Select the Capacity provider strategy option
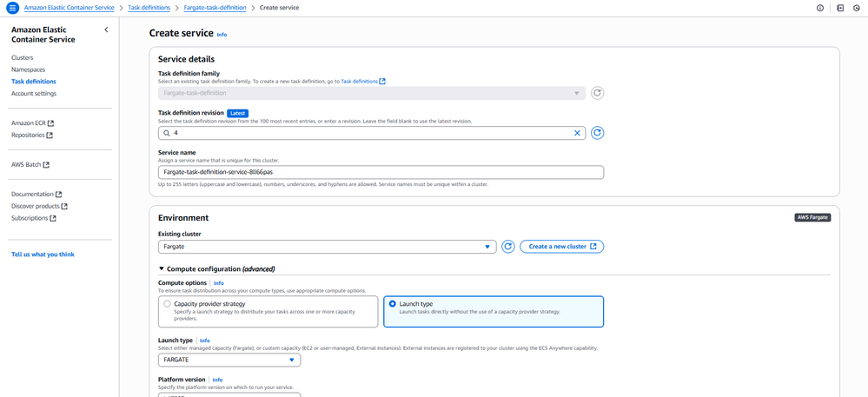Screen dimensions: 868x397 pyautogui.click(x=168, y=304)
